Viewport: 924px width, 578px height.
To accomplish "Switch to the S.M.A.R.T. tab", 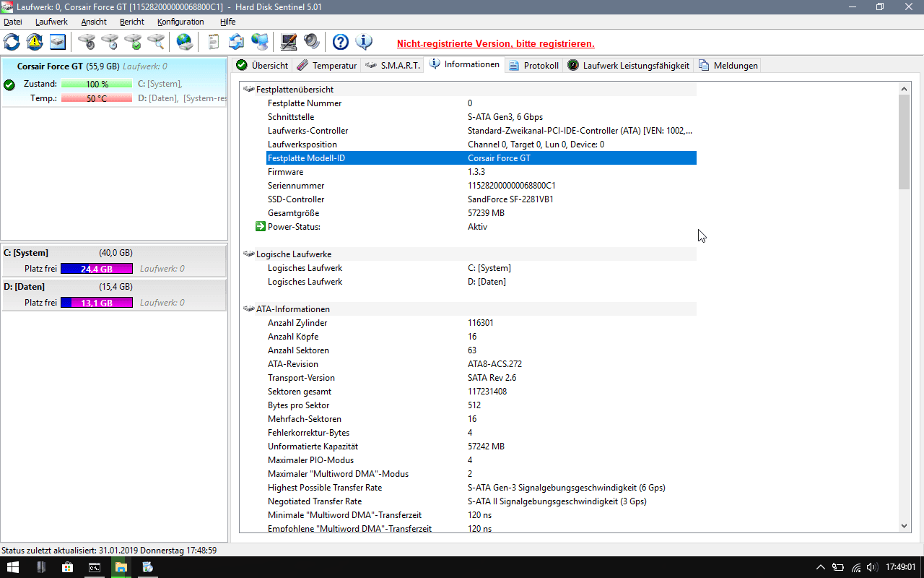I will (392, 65).
